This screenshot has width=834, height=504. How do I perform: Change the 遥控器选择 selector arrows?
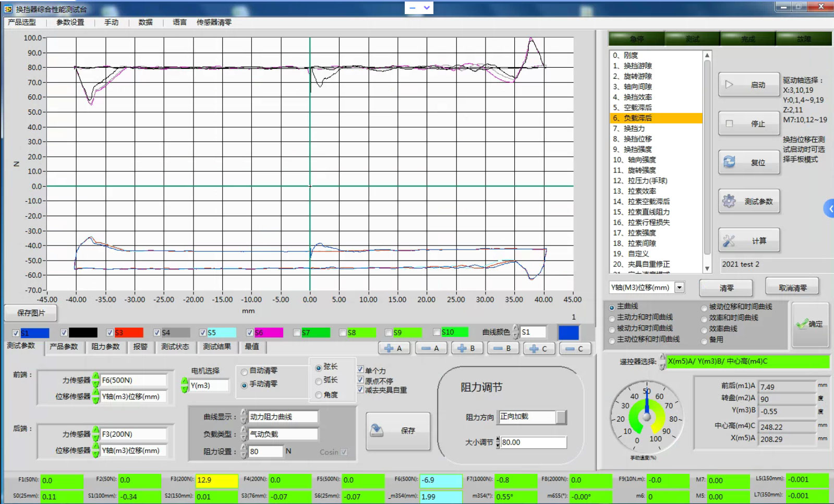[x=662, y=361]
